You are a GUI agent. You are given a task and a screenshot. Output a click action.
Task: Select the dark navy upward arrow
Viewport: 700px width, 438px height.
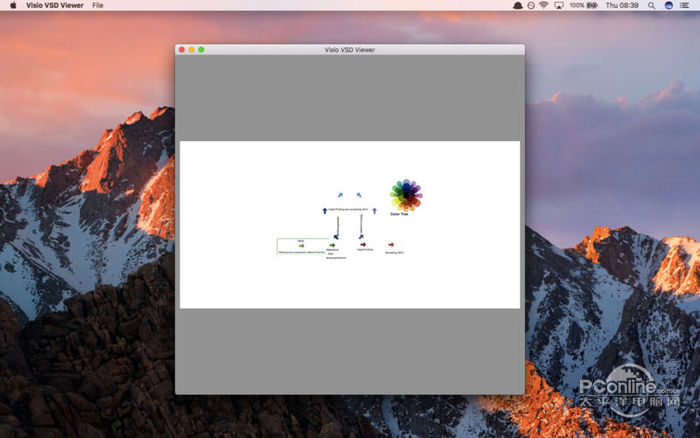(325, 211)
